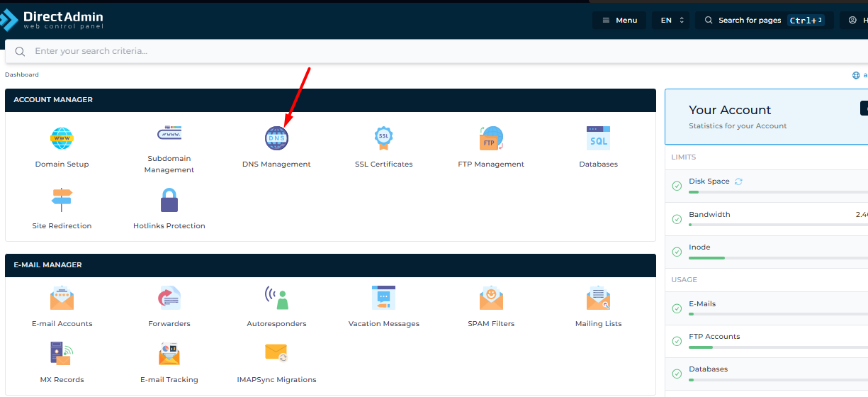868x397 pixels.
Task: Click the Inode status check icon
Action: pos(677,252)
